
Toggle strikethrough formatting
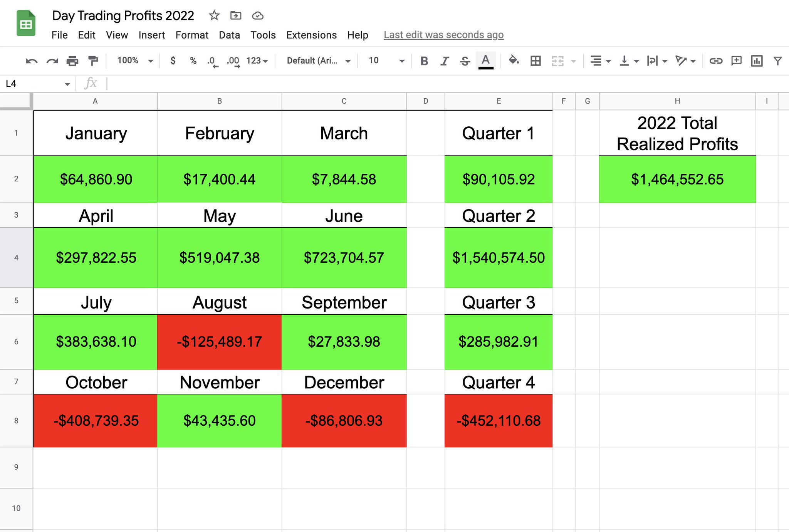click(x=465, y=61)
